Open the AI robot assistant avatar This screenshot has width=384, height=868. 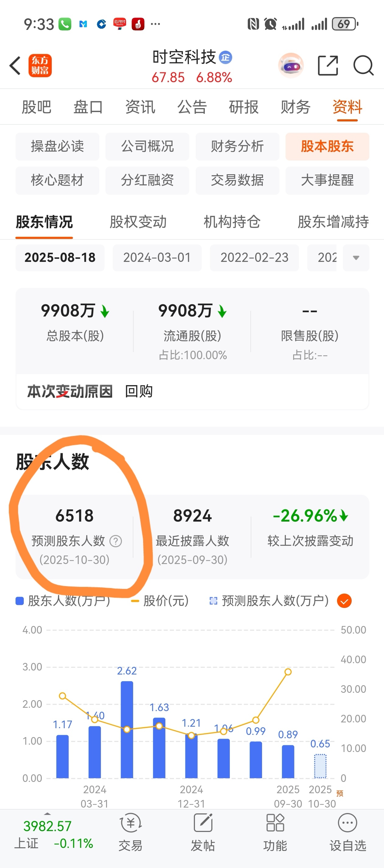tap(291, 65)
